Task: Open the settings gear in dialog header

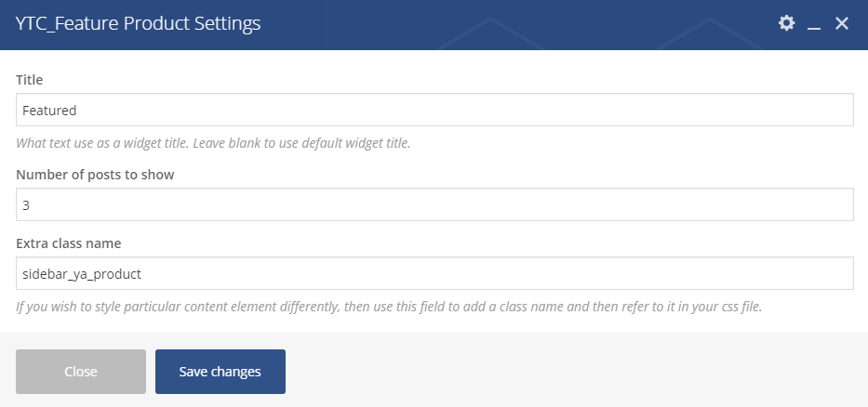Action: click(x=786, y=23)
